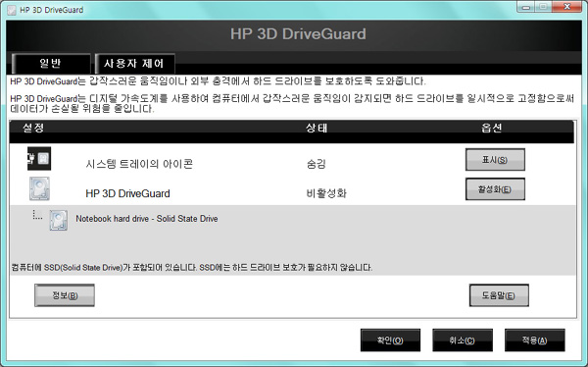Click the 상태 column header

[317, 129]
